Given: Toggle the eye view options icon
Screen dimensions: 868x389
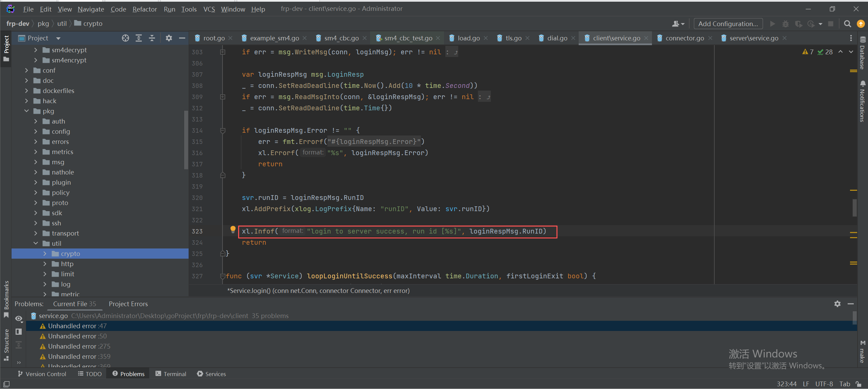Looking at the screenshot, I should (19, 319).
